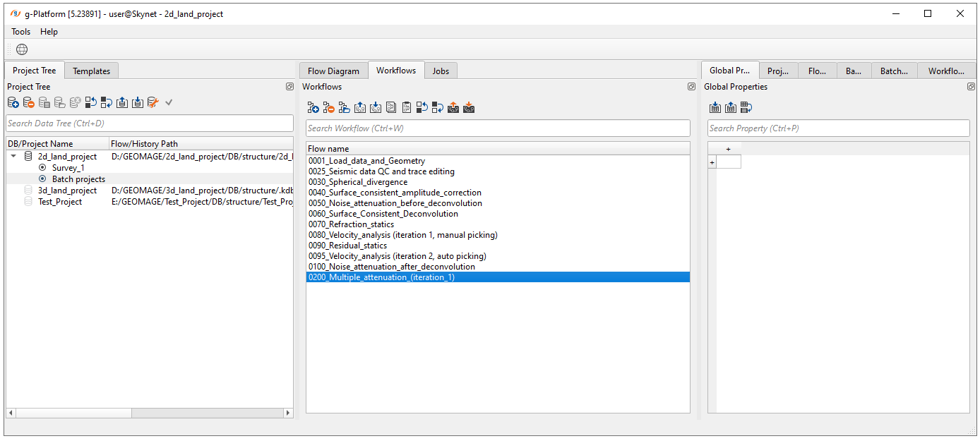This screenshot has width=980, height=441.
Task: Click the paste workflow clipboard icon
Action: 407,108
